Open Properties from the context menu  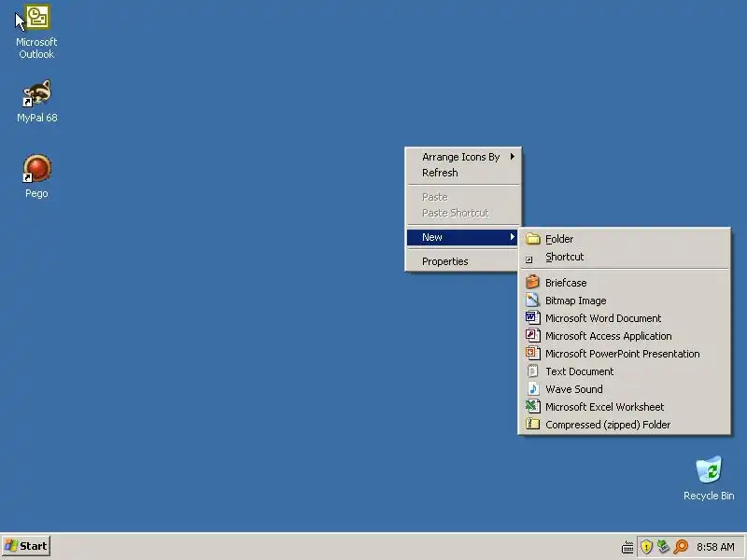click(462, 261)
